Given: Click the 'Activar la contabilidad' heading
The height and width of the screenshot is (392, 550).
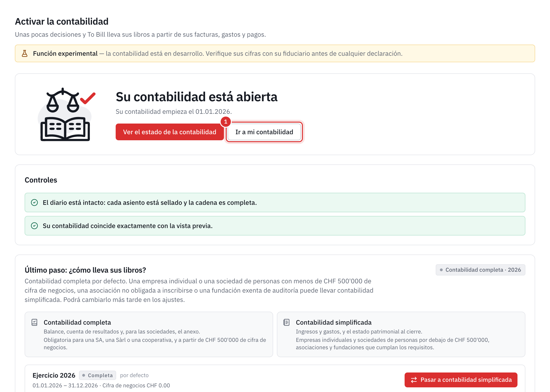Looking at the screenshot, I should coord(62,22).
